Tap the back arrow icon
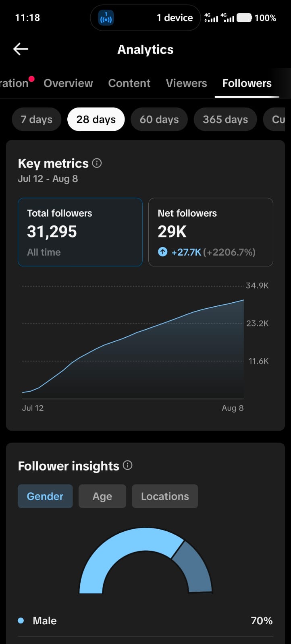Viewport: 291px width, 644px height. pyautogui.click(x=21, y=50)
